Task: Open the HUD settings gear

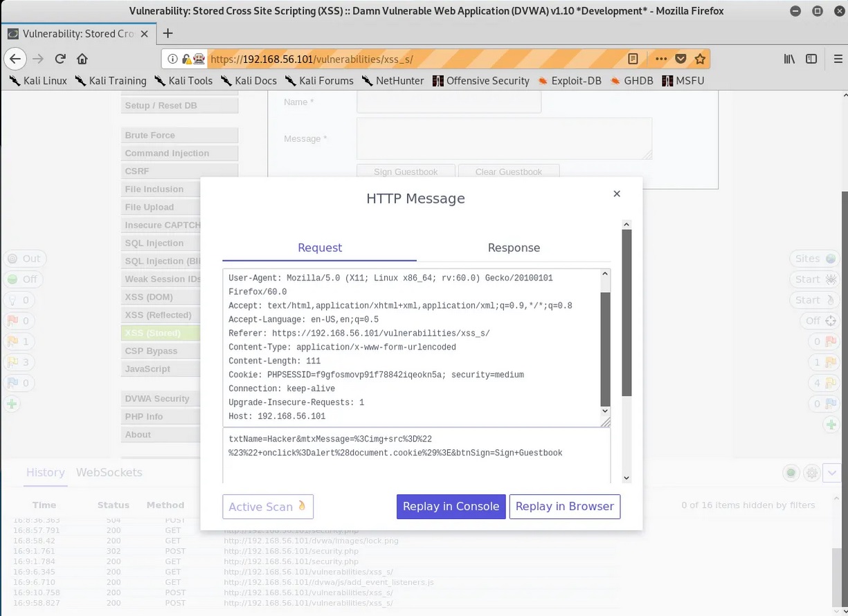Action: pos(811,473)
